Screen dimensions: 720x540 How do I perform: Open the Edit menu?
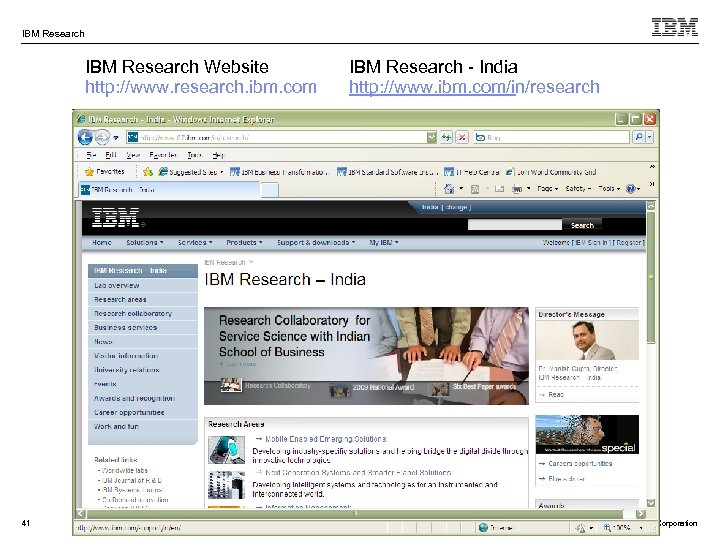tap(111, 155)
